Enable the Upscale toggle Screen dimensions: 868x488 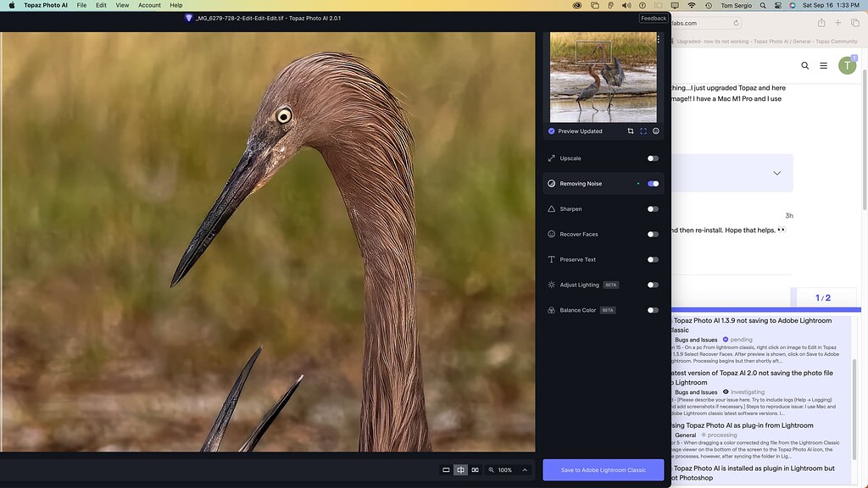(653, 158)
